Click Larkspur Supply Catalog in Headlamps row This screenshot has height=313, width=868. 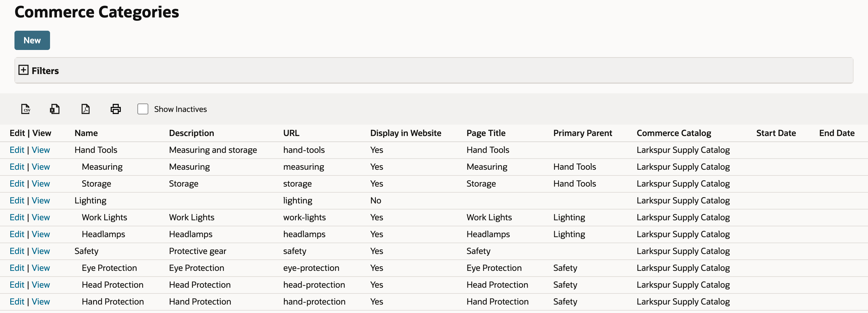pos(683,234)
